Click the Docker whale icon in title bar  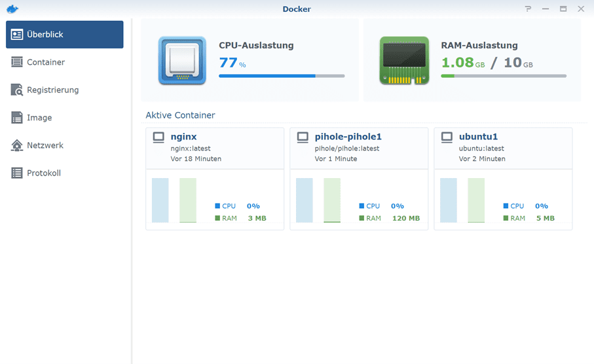12,9
